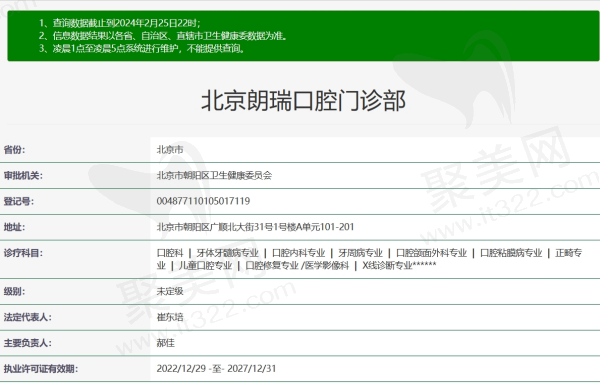
Task: Click the 诊疗科目 label
Action: [23, 253]
